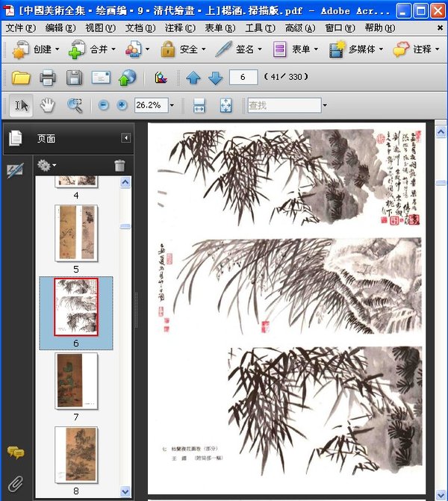Click the Pages panel document icon
The height and width of the screenshot is (501, 448).
tap(16, 138)
